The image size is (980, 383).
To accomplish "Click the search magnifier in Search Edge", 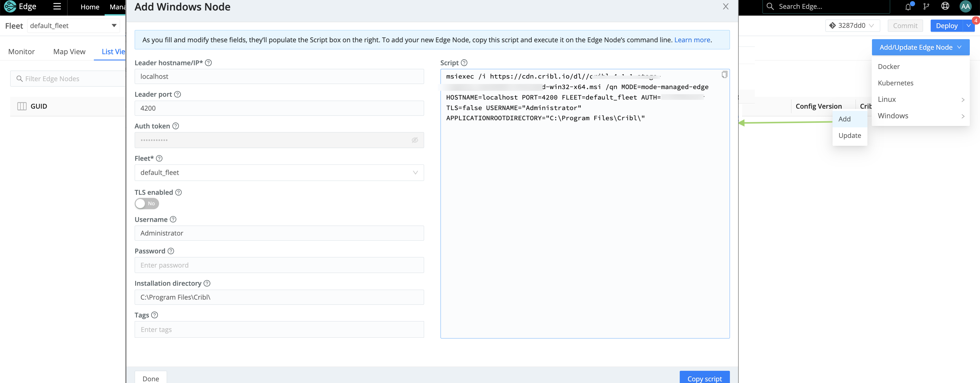I will tap(770, 7).
